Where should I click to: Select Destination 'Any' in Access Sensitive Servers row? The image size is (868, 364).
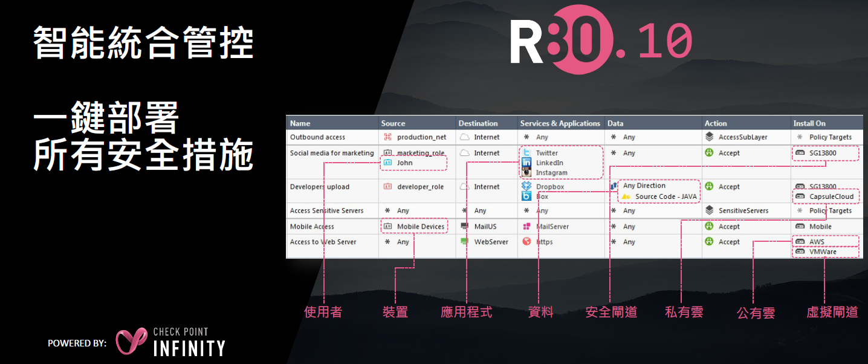[480, 210]
